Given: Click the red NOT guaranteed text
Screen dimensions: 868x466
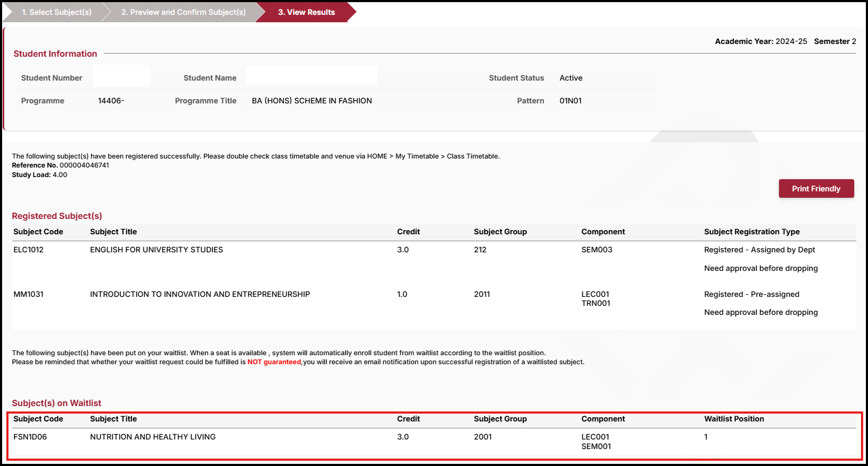Looking at the screenshot, I should (274, 362).
